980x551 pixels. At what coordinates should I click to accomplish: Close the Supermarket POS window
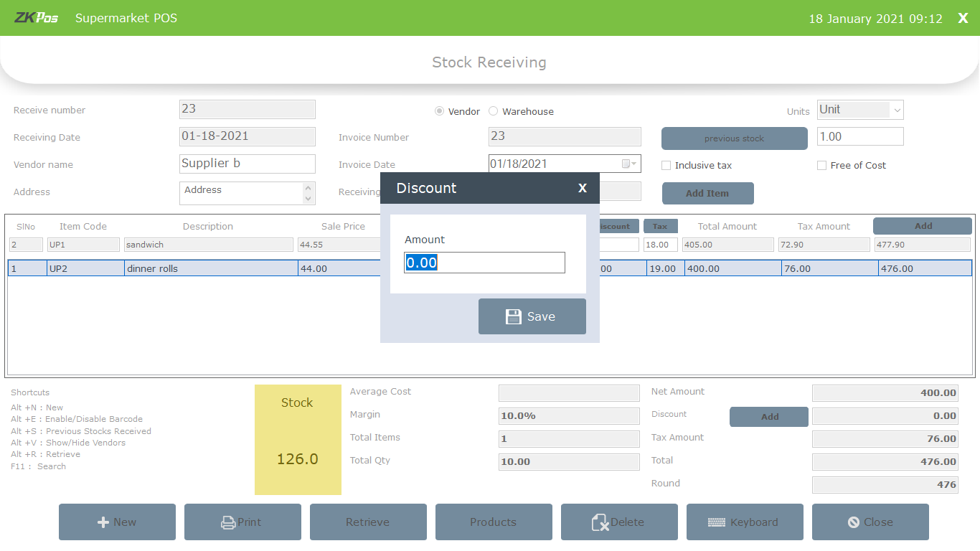(963, 18)
